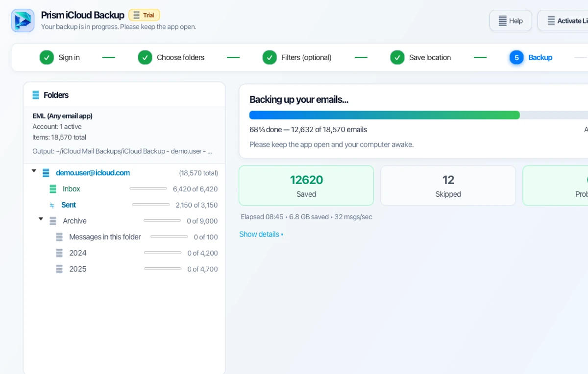Click the 12620 Saved card
The image size is (588, 374).
[x=306, y=186]
